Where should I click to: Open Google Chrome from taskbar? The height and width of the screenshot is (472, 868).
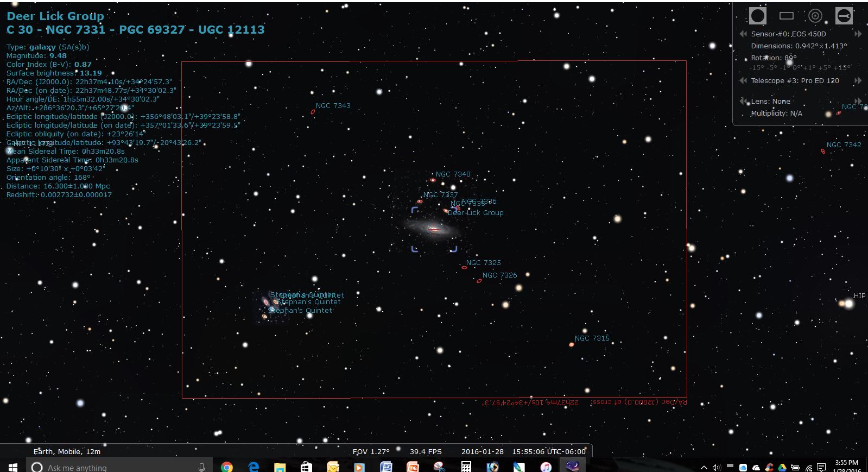(x=227, y=467)
